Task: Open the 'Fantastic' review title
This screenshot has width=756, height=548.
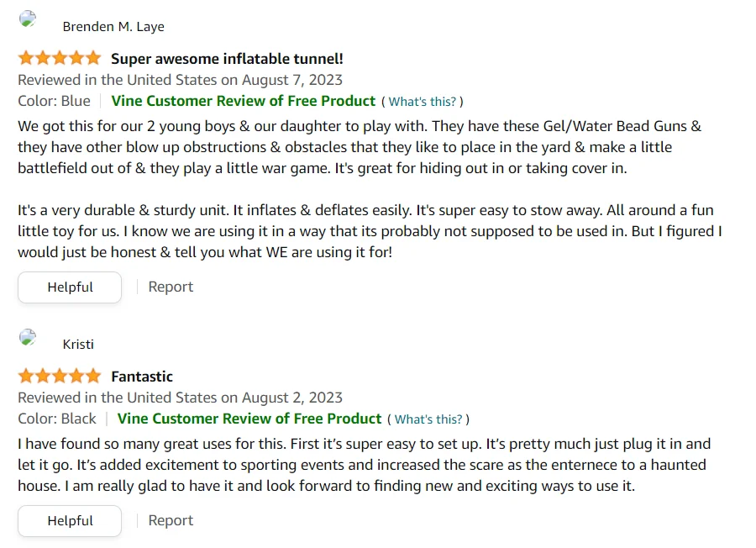Action: click(142, 377)
